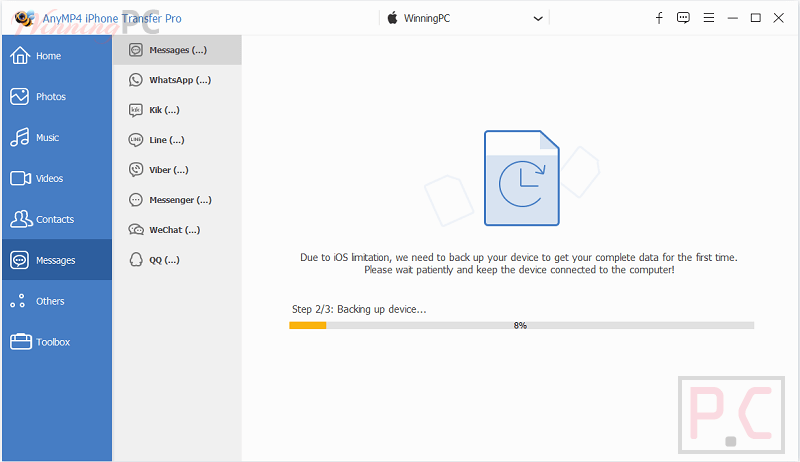
Task: Minimize the application window
Action: click(733, 18)
